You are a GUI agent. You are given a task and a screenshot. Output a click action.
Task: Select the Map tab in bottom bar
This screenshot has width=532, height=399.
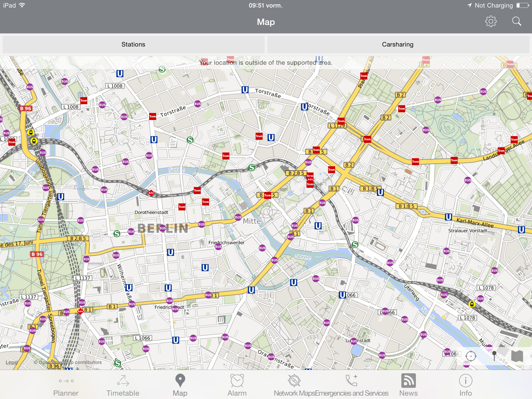[x=180, y=385]
